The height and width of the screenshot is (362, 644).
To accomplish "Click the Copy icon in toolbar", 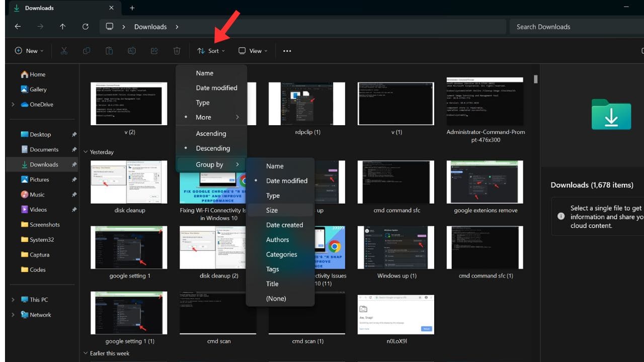I will pyautogui.click(x=87, y=51).
